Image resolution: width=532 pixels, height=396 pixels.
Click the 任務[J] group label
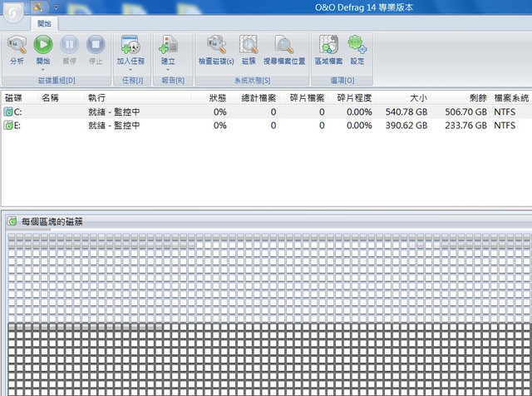tap(132, 81)
